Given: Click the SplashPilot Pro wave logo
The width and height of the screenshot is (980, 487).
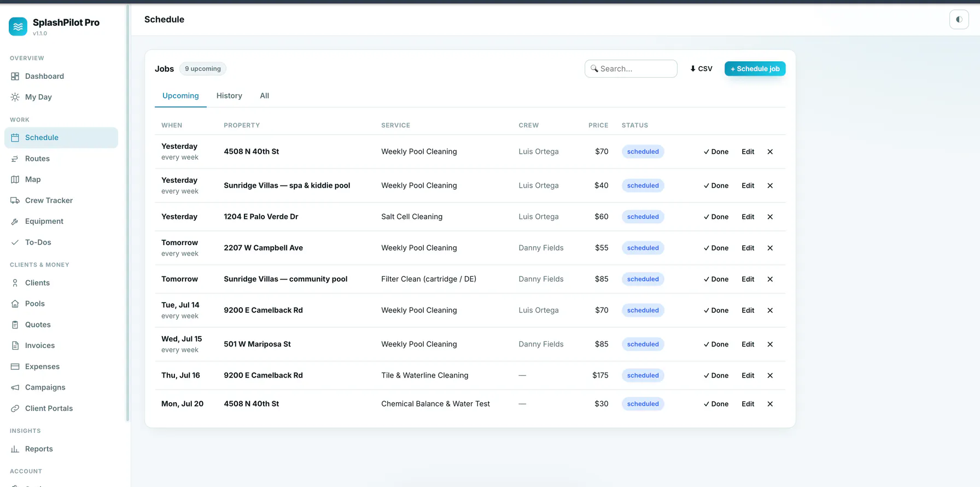Looking at the screenshot, I should pyautogui.click(x=18, y=26).
